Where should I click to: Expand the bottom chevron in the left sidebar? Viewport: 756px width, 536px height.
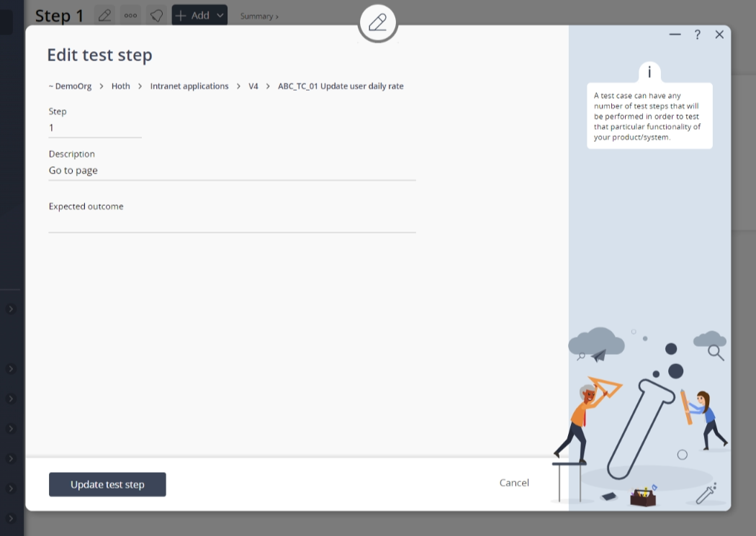[11, 518]
